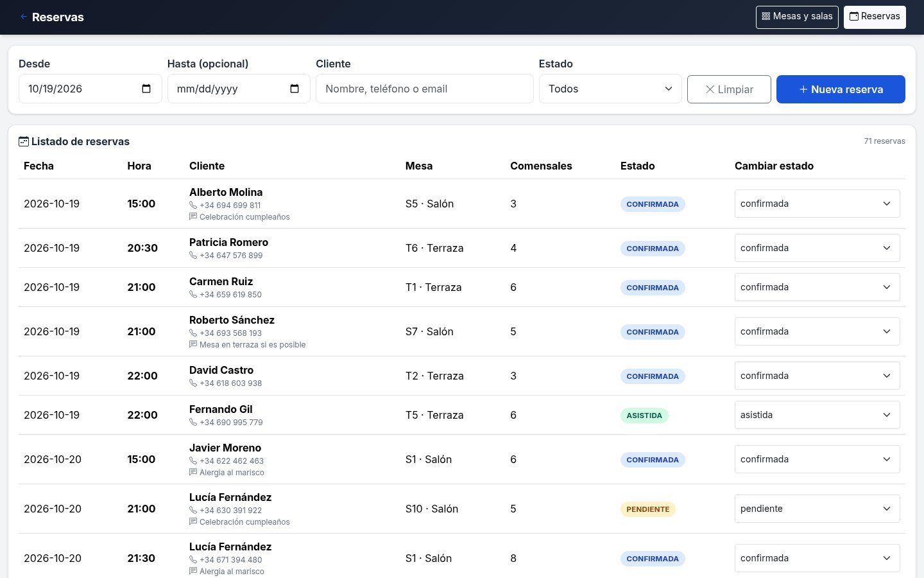924x578 pixels.
Task: Go to Mesas y salas view
Action: pyautogui.click(x=797, y=17)
